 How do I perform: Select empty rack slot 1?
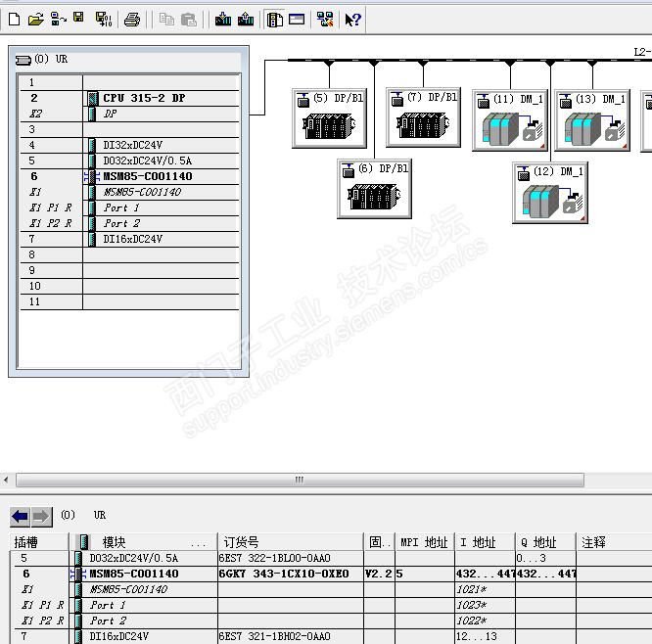(129, 82)
